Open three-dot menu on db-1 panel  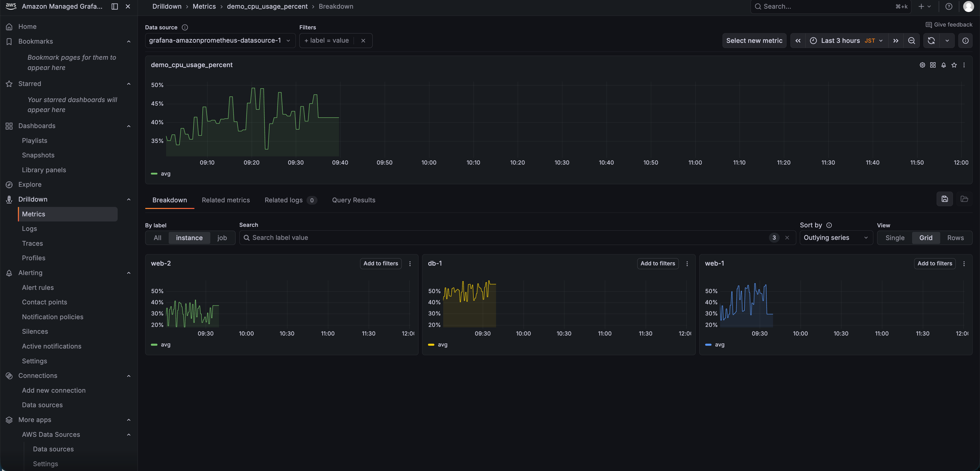pos(687,264)
